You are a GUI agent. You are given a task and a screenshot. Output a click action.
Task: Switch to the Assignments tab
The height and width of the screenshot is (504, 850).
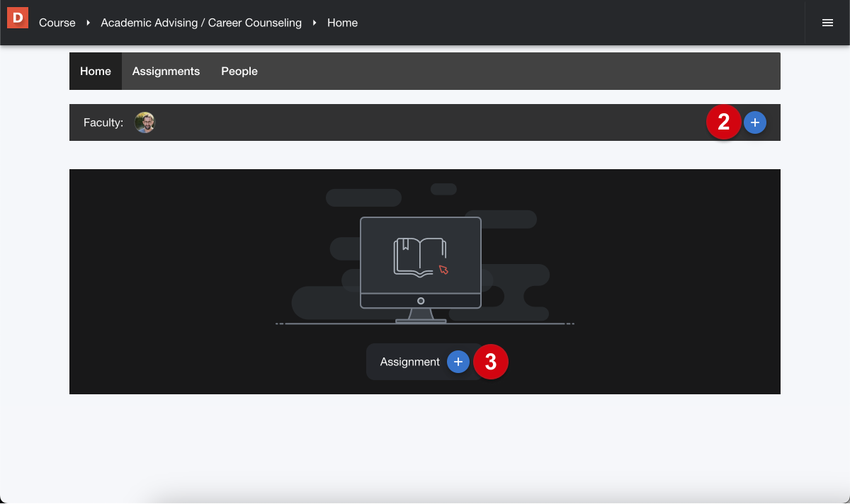point(166,71)
